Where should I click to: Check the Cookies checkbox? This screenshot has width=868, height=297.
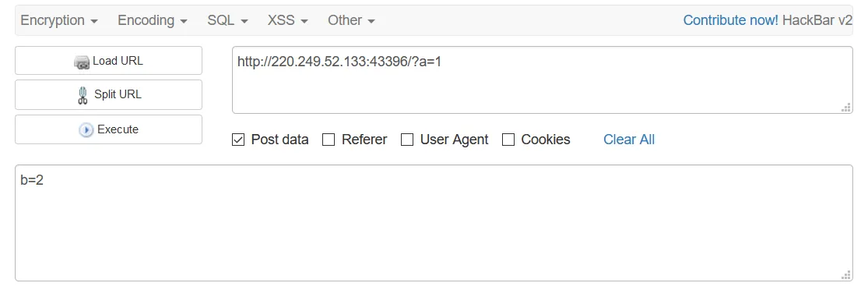click(x=508, y=140)
